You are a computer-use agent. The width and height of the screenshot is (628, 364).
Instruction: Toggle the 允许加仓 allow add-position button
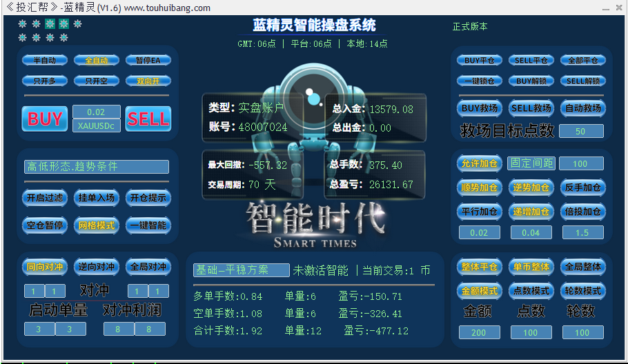[480, 163]
